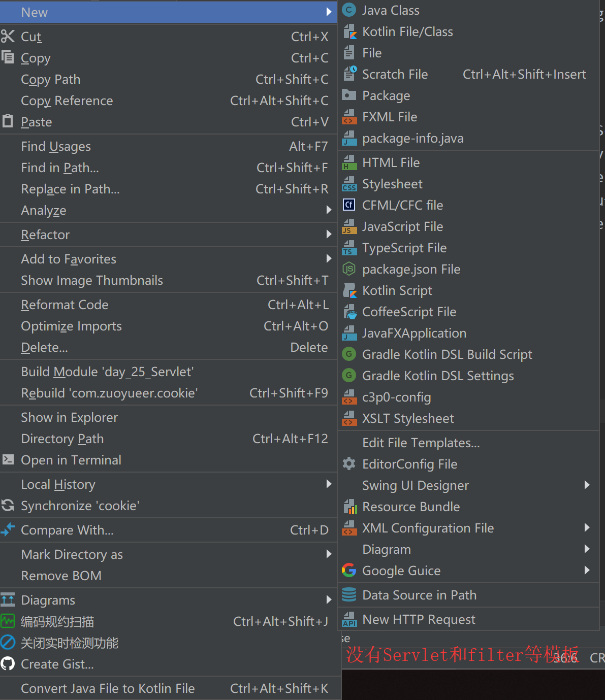605x700 pixels.
Task: Click the Data Source in Path database icon
Action: (x=349, y=595)
